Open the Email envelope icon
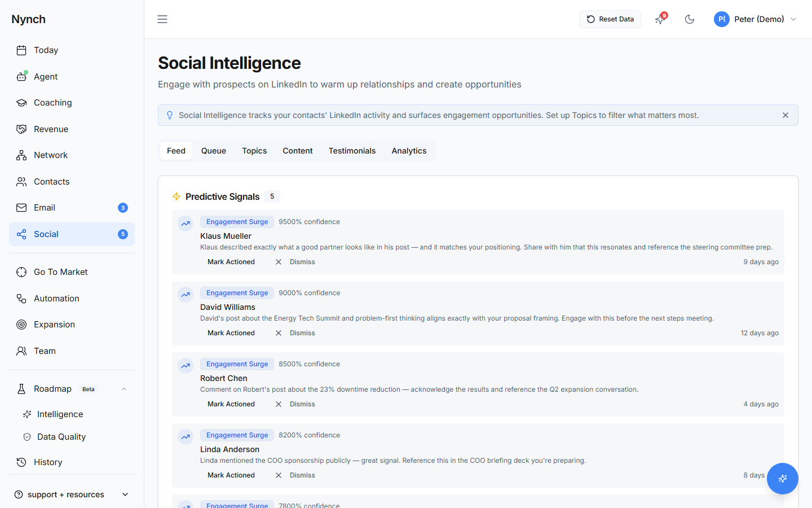 click(21, 208)
